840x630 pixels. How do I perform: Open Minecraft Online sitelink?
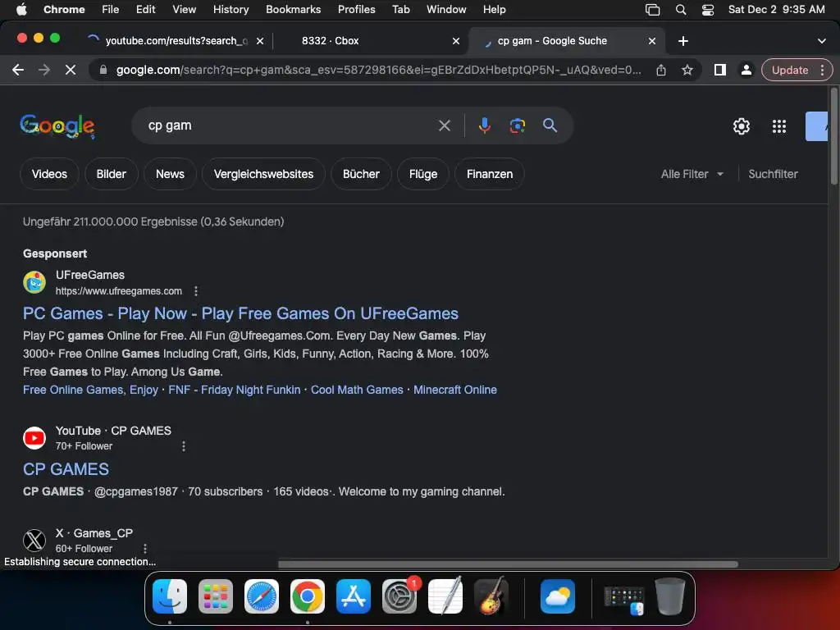point(454,390)
